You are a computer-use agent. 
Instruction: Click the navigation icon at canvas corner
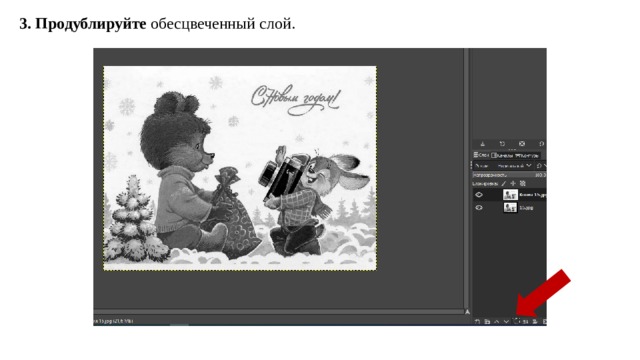point(467,312)
